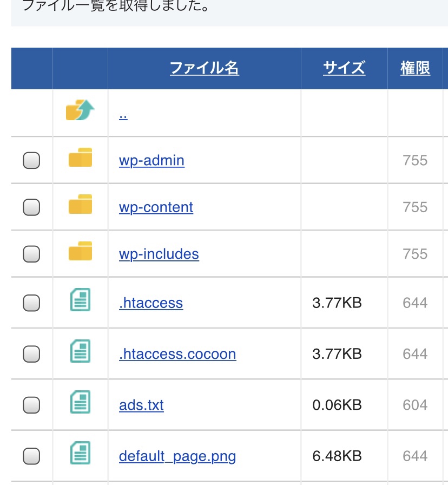Sort by サイズ column header
Screen dimensions: 448x485
tap(344, 68)
